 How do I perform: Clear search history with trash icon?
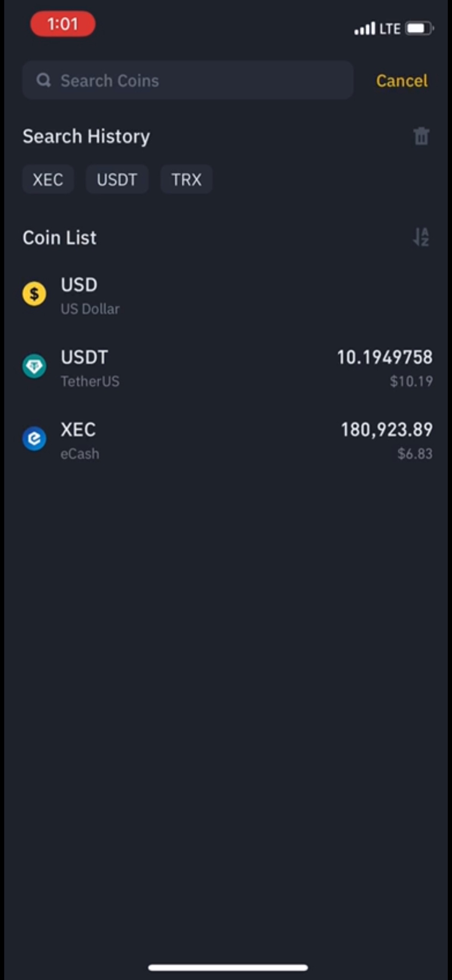(421, 136)
